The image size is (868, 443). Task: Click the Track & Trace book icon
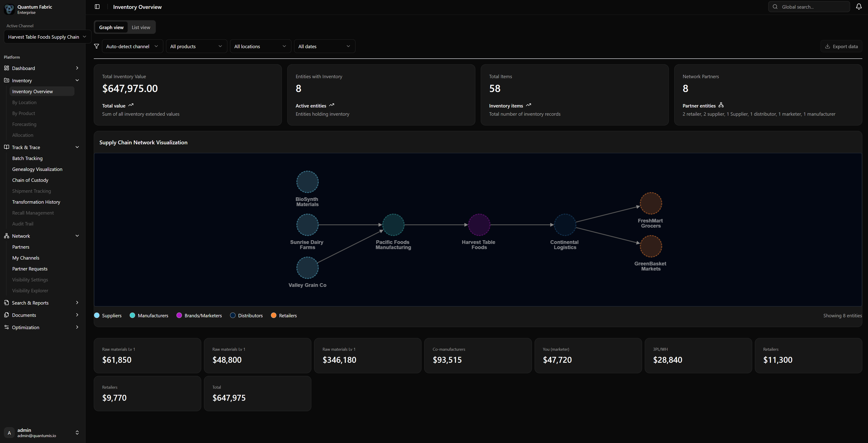tap(6, 147)
